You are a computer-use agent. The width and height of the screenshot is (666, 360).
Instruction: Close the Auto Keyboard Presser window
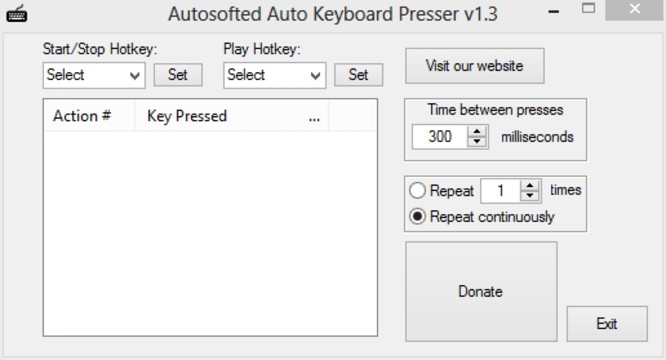point(635,9)
